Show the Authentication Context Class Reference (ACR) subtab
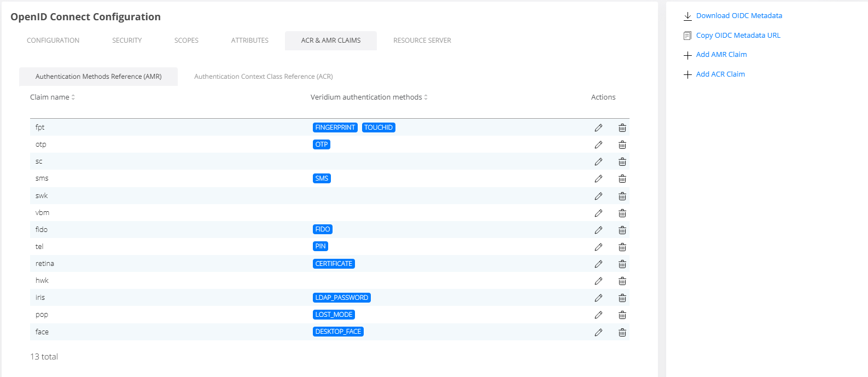Screen dimensions: 868x377 pos(263,77)
